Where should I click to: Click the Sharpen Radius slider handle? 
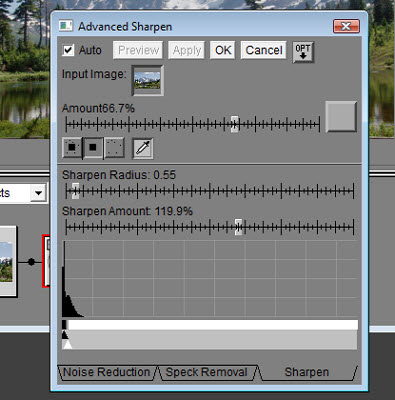click(76, 191)
